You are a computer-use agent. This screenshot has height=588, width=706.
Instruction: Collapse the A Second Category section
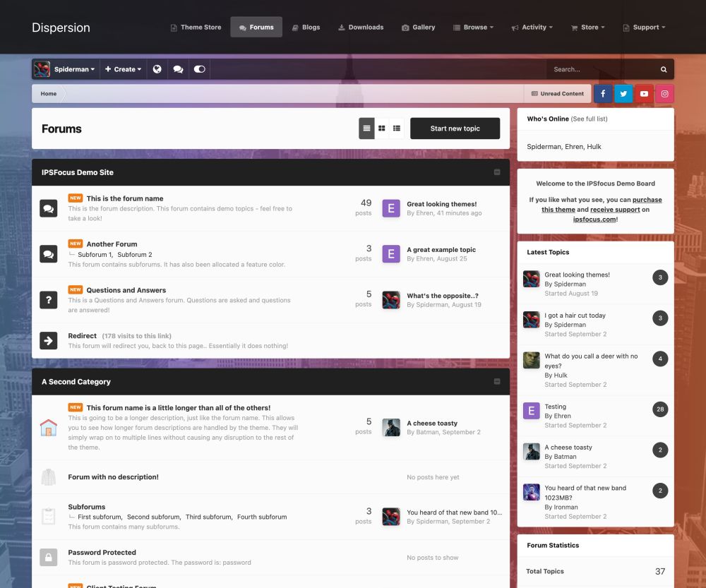(496, 381)
